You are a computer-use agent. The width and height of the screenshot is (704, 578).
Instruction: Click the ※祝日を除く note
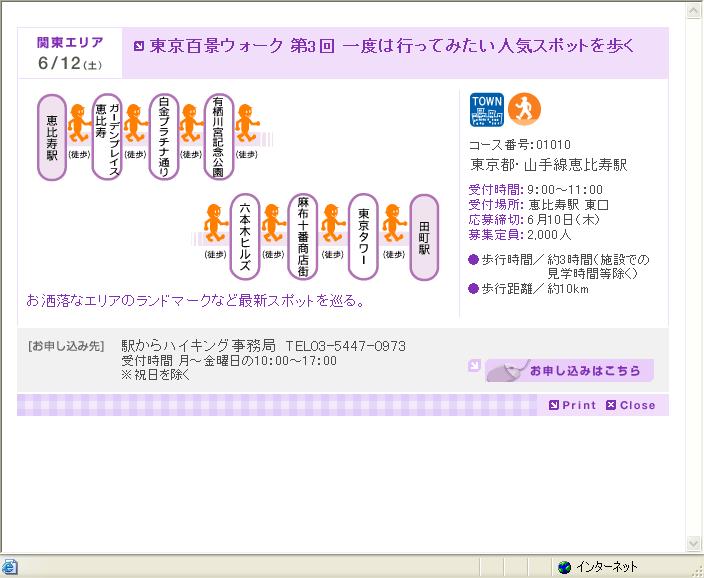pos(155,375)
